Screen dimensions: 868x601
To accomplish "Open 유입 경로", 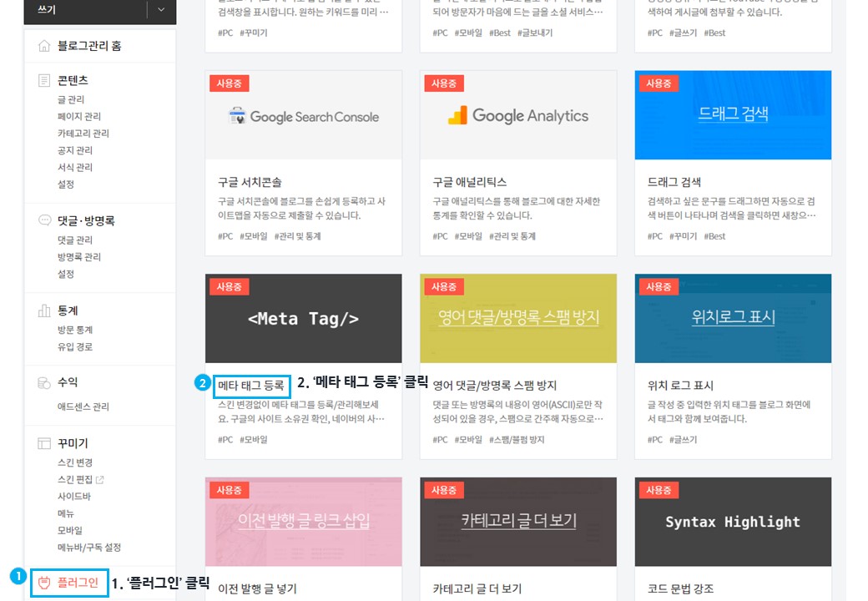I will [75, 347].
